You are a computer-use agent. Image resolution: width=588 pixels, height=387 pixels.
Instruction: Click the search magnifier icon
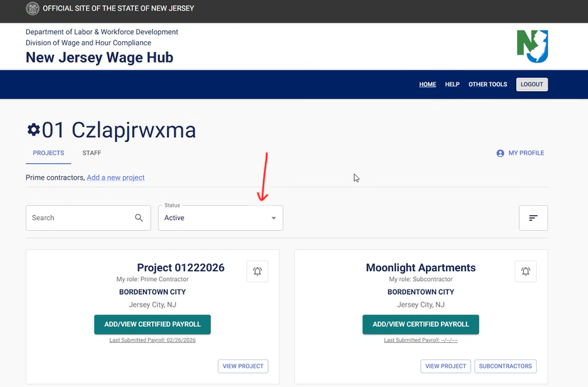[139, 218]
